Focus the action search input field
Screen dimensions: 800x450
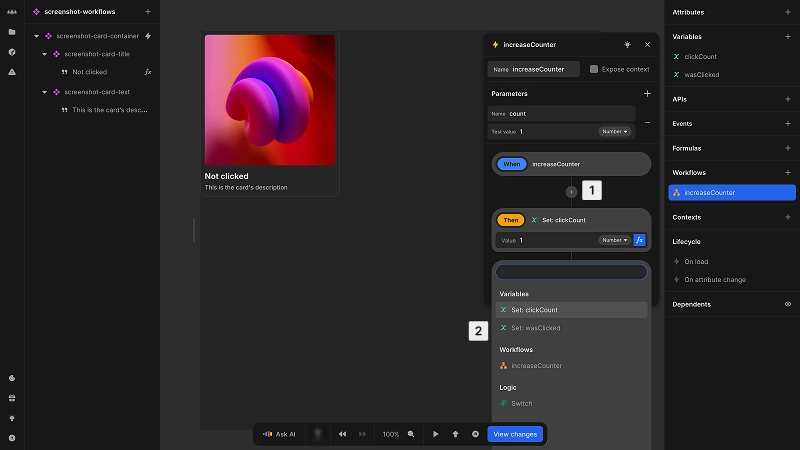[x=571, y=272]
